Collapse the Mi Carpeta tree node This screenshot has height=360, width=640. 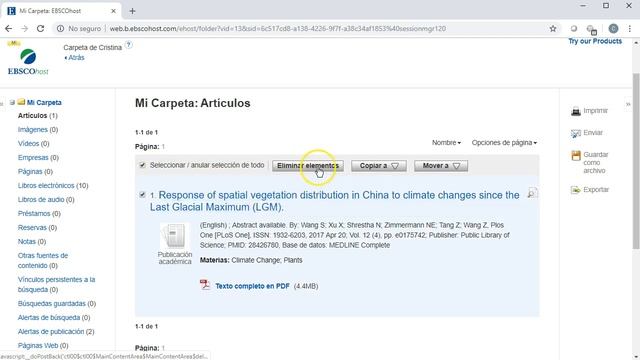[12, 102]
